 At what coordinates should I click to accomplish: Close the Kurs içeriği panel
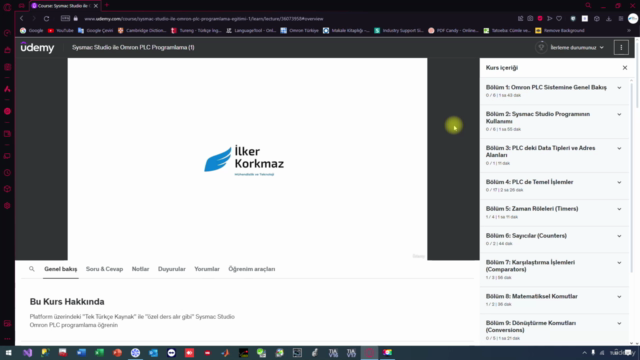(x=624, y=68)
